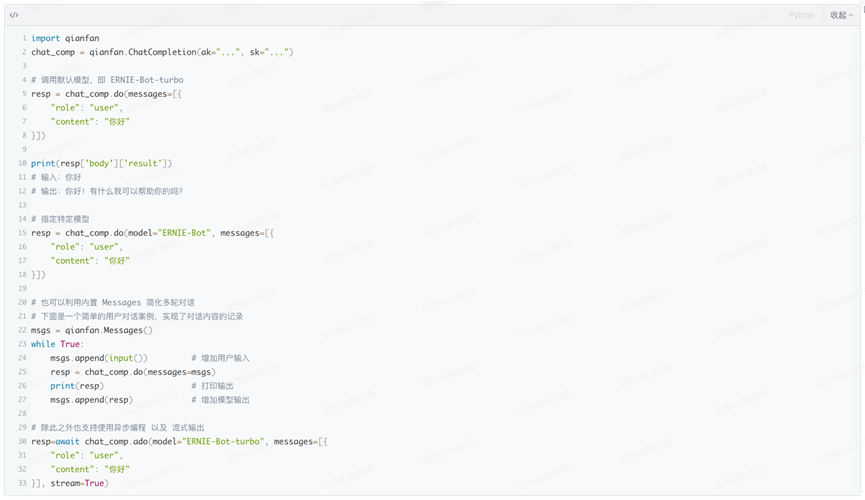Screen dimensions: 865x500
Task: Click the 'import qianfan' code line
Action: [x=65, y=38]
